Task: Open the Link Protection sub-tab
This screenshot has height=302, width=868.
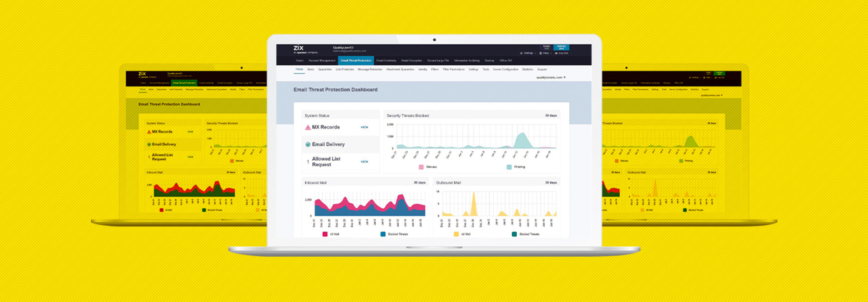Action: (345, 69)
